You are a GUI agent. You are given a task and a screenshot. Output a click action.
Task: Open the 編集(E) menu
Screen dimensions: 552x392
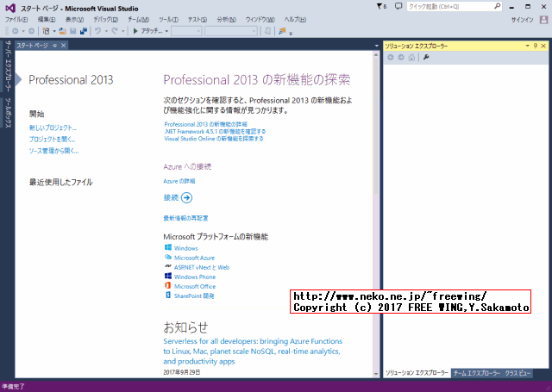point(47,20)
